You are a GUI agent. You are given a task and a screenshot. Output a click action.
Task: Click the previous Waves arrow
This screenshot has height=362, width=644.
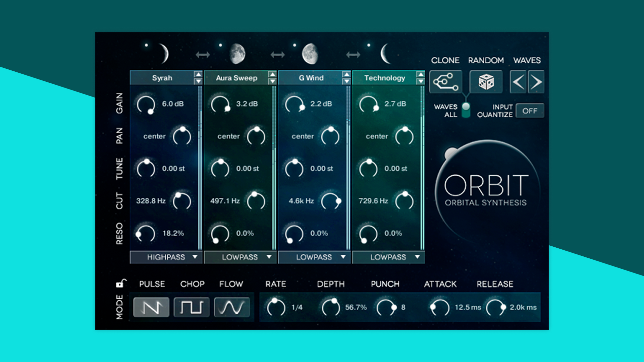[517, 81]
